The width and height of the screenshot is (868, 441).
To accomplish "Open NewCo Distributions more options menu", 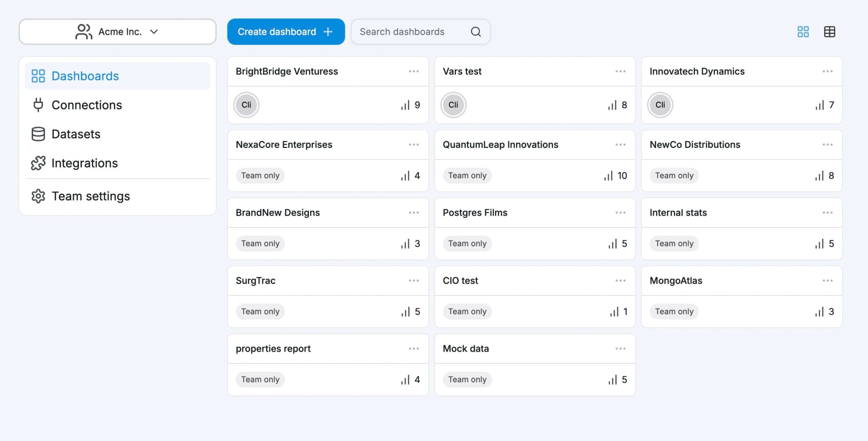I will 828,145.
